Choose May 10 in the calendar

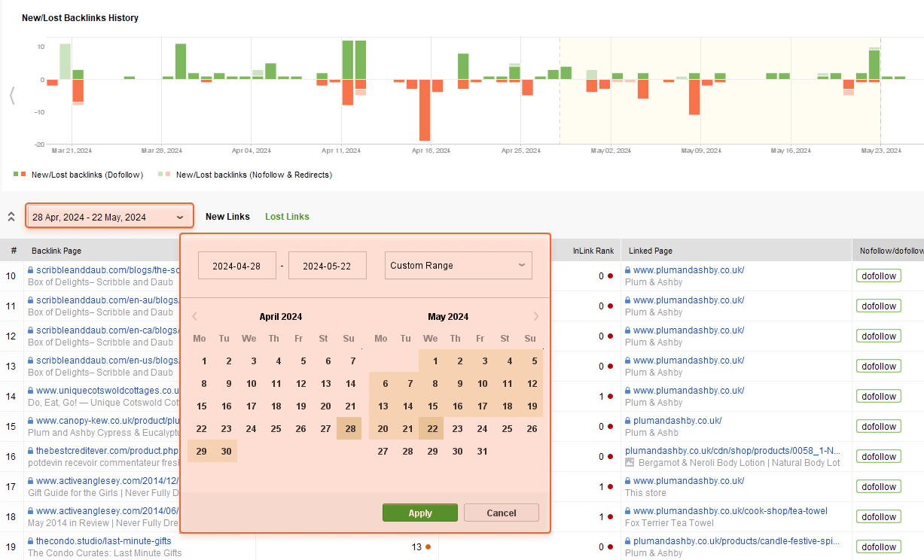482,383
